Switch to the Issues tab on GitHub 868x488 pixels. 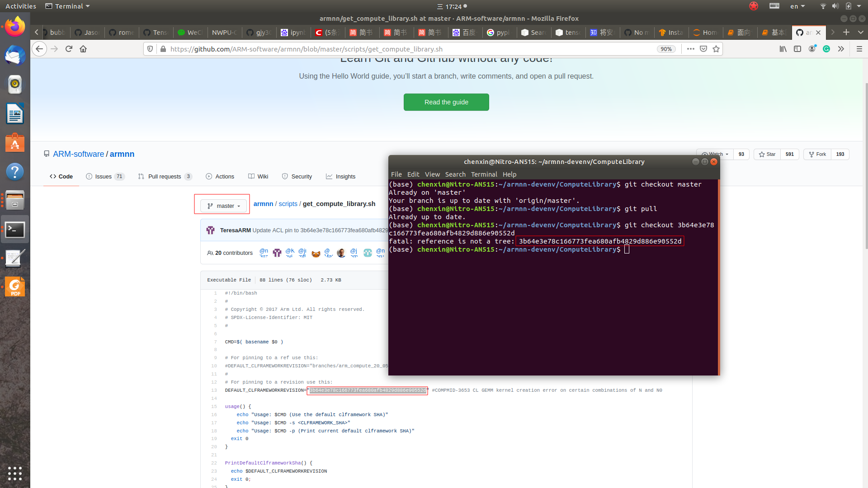click(x=105, y=177)
